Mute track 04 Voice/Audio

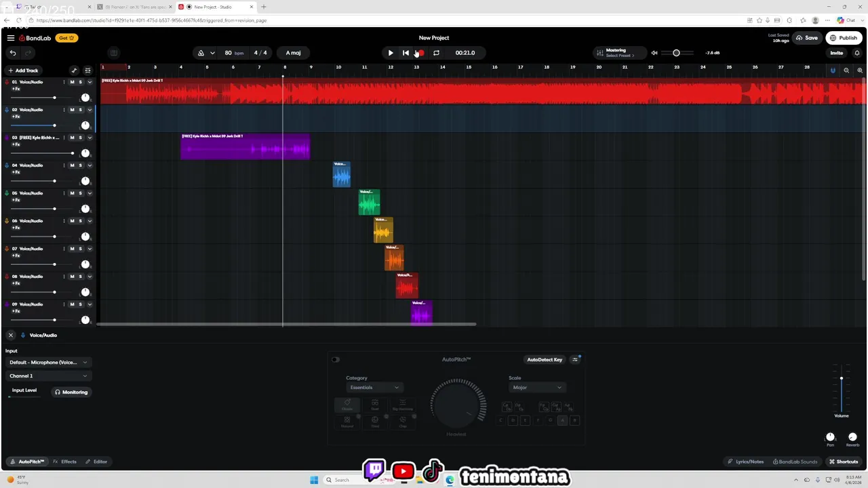[72, 165]
